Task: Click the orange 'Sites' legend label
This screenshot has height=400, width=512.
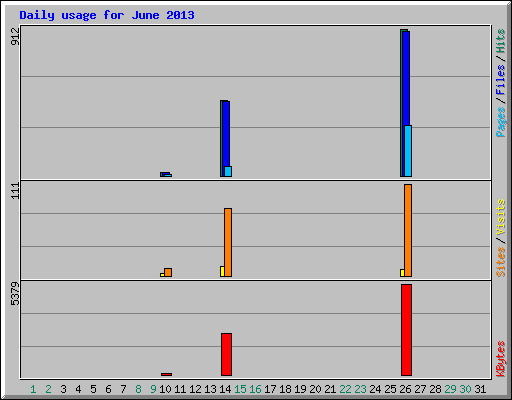Action: coord(500,262)
